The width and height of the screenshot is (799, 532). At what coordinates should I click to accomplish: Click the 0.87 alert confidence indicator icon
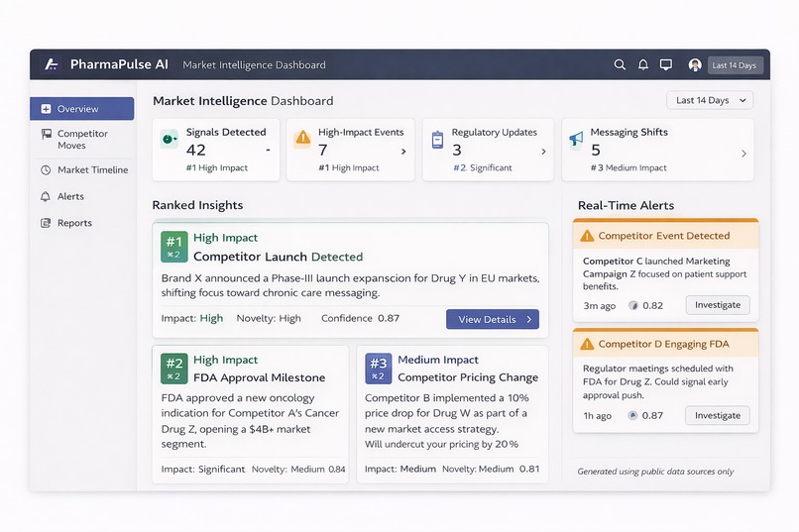(632, 415)
